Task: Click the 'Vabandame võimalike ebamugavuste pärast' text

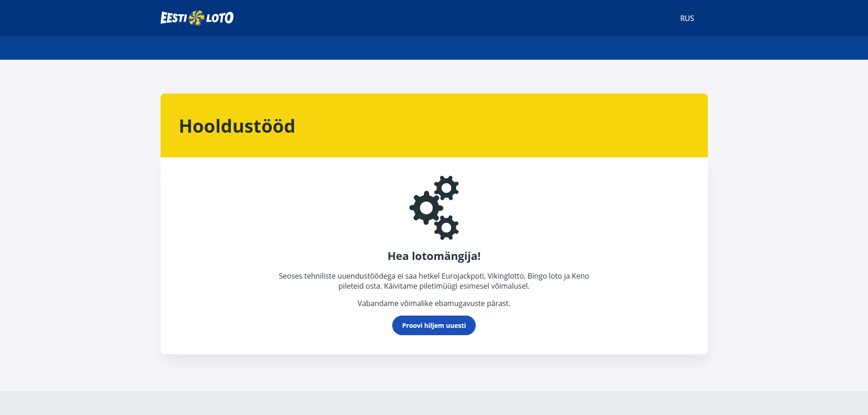Action: coord(434,303)
